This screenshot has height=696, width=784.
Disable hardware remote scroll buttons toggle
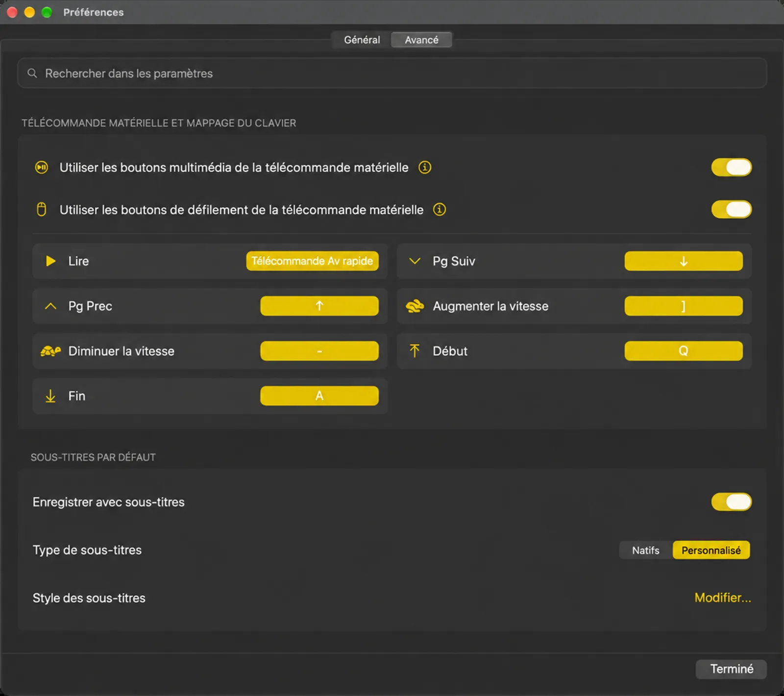click(732, 210)
